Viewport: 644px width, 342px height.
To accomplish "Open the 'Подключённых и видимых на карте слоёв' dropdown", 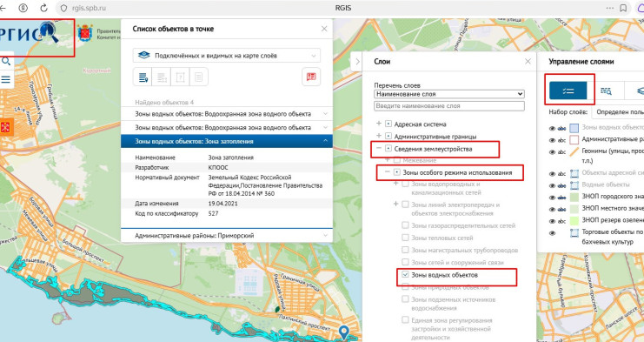I will tap(226, 56).
